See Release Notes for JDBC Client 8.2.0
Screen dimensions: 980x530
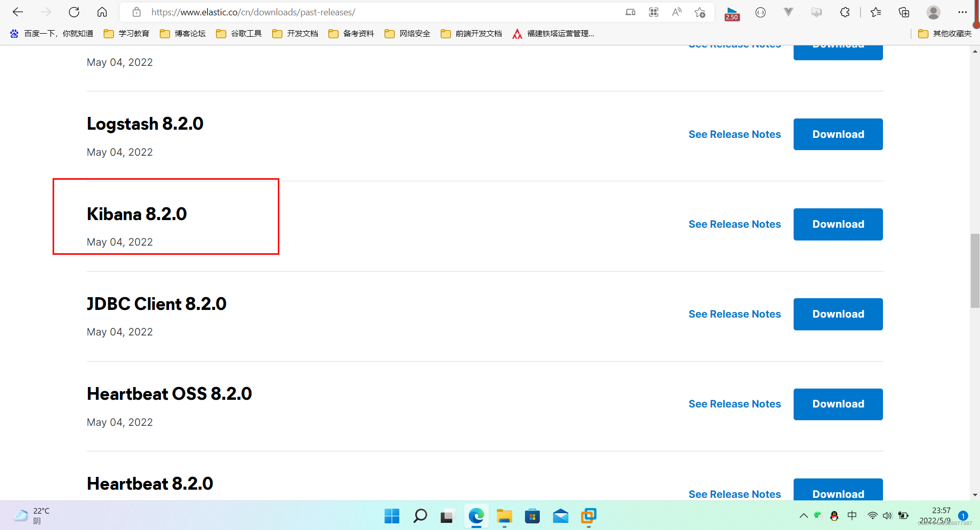734,314
